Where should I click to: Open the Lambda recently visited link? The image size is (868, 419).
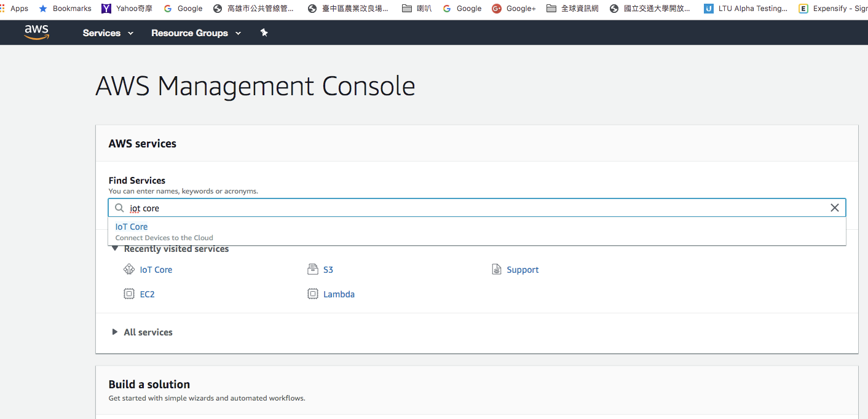[339, 294]
